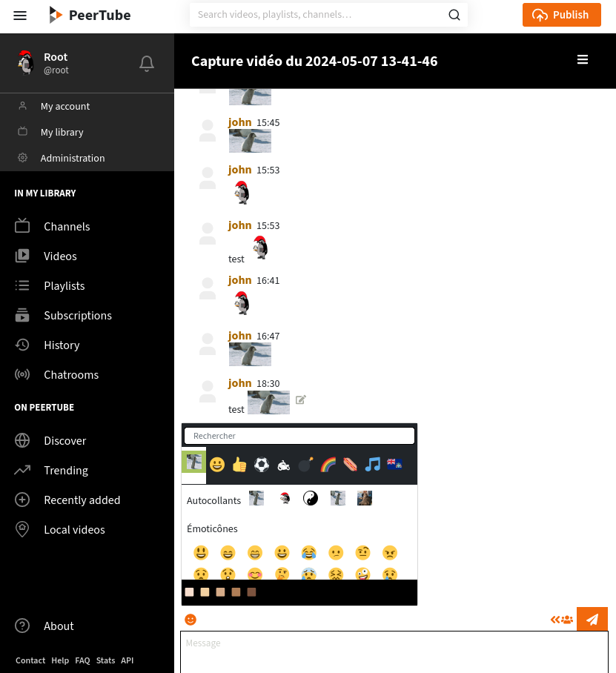Open the notifications bell
This screenshot has height=673, width=616.
(147, 64)
